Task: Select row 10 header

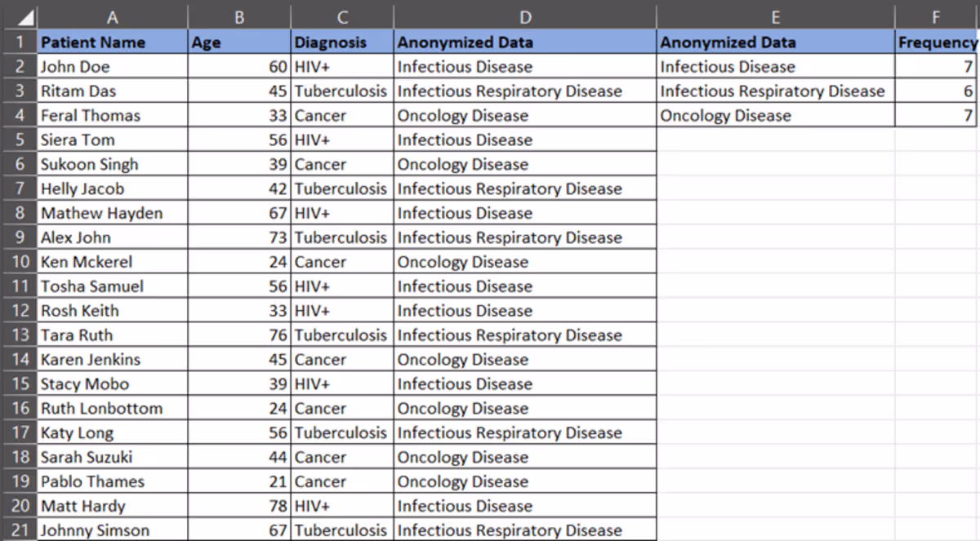Action: tap(19, 262)
